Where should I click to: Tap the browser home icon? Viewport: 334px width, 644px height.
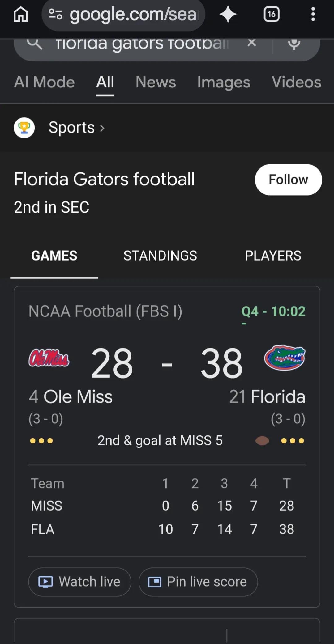tap(21, 15)
